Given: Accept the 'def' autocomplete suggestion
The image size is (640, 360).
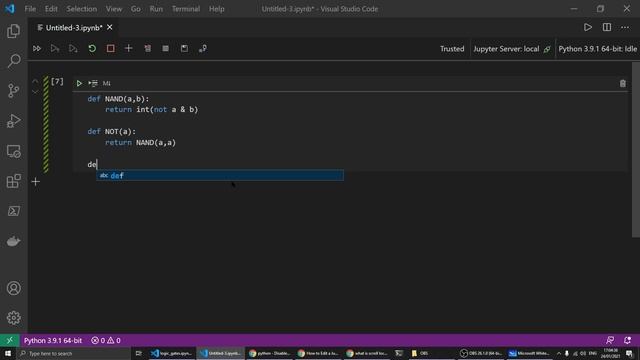Looking at the screenshot, I should [x=220, y=176].
